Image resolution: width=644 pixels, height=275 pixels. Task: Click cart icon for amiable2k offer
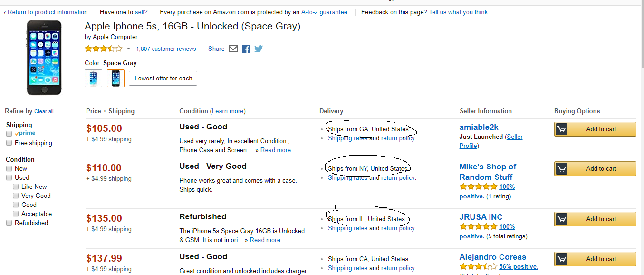coord(561,129)
